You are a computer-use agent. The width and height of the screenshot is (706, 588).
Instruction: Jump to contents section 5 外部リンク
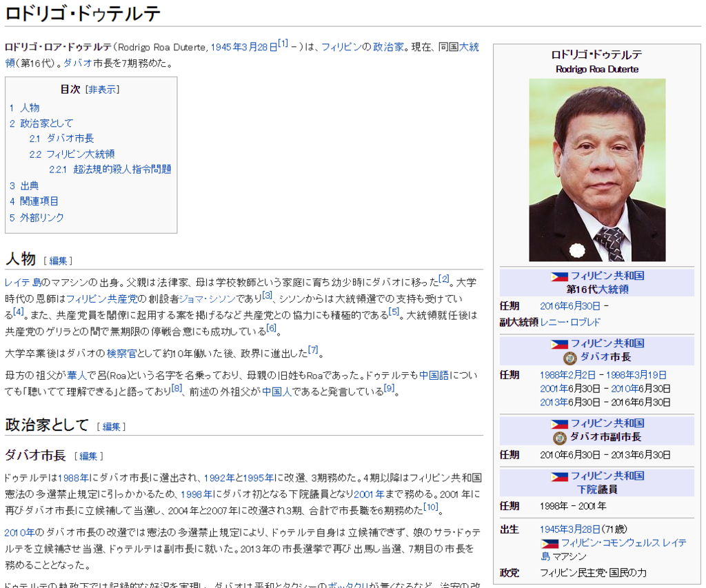[x=37, y=218]
